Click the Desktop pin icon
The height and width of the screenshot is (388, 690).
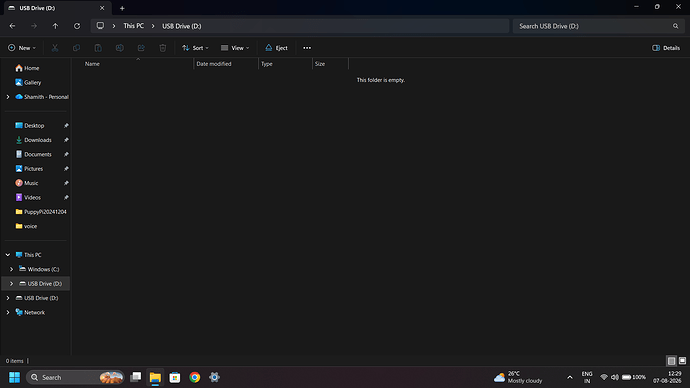click(x=66, y=126)
